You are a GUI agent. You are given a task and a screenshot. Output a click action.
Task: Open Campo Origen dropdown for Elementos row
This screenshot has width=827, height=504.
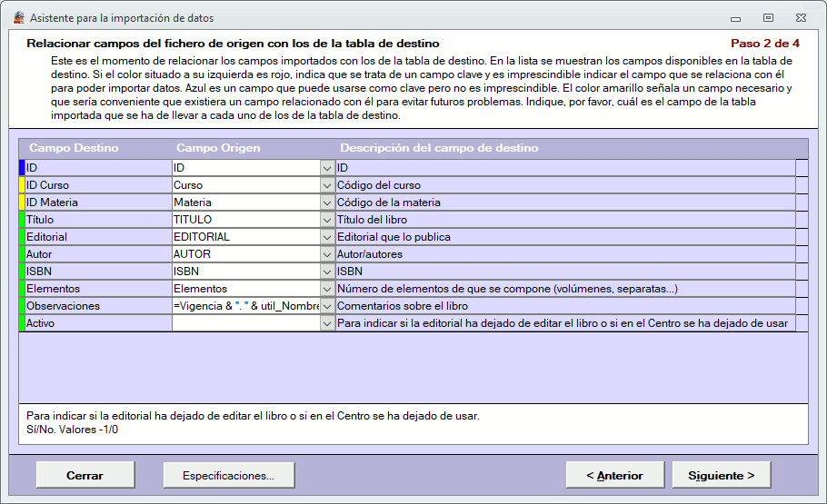coord(327,289)
